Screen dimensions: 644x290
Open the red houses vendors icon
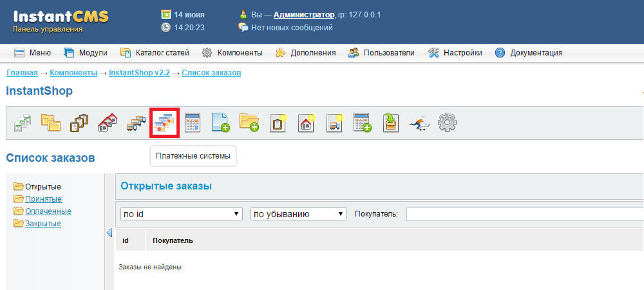pos(107,122)
